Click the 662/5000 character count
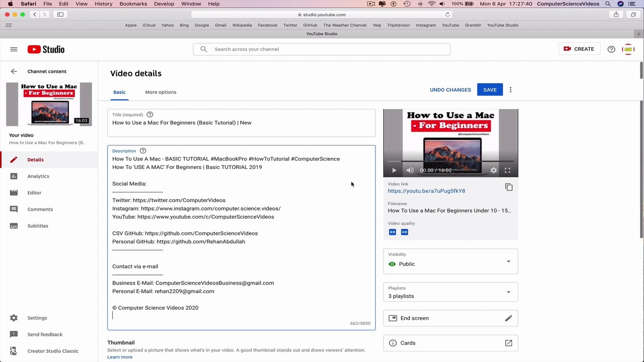 (360, 323)
